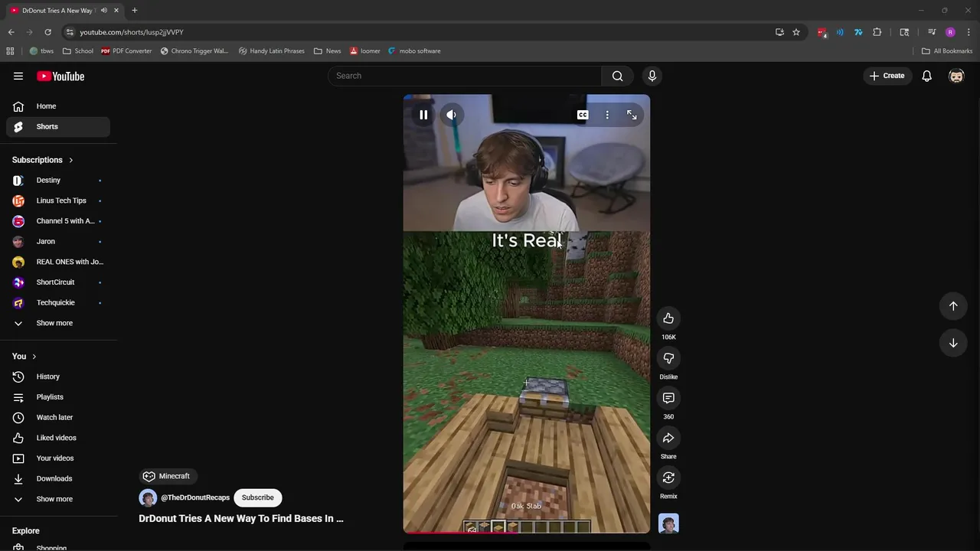
Task: Subscribe to TheDrDonutRecaps channel
Action: coord(257,497)
